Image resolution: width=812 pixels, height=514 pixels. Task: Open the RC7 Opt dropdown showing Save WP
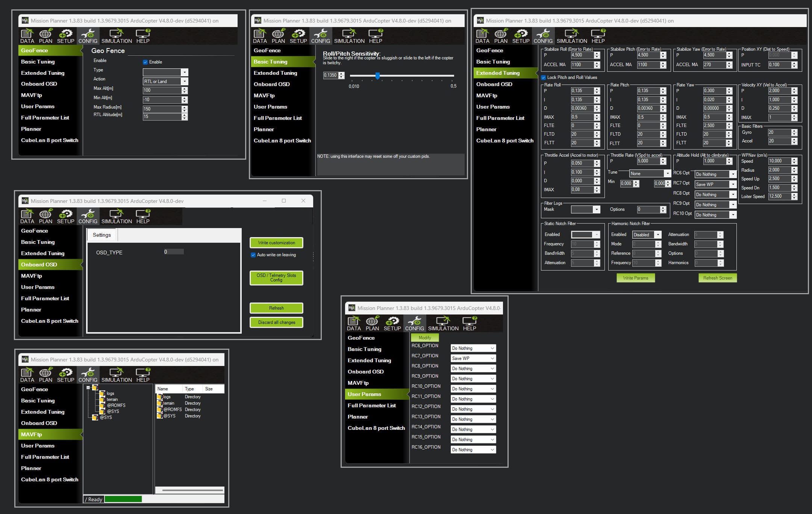point(715,184)
